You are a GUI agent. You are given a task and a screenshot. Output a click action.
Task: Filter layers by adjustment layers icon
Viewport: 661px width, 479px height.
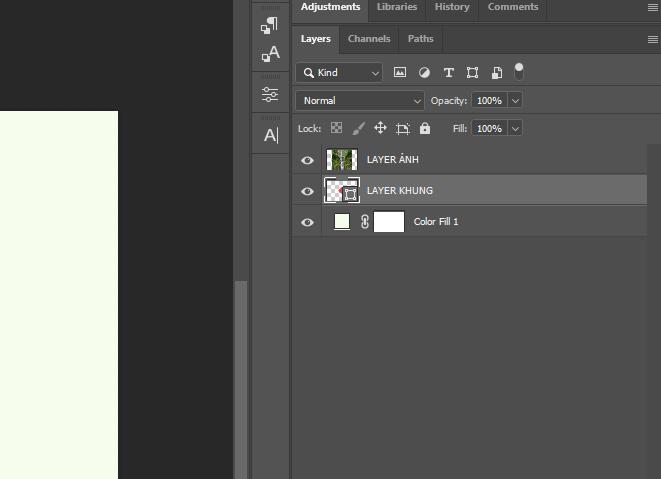pyautogui.click(x=424, y=73)
